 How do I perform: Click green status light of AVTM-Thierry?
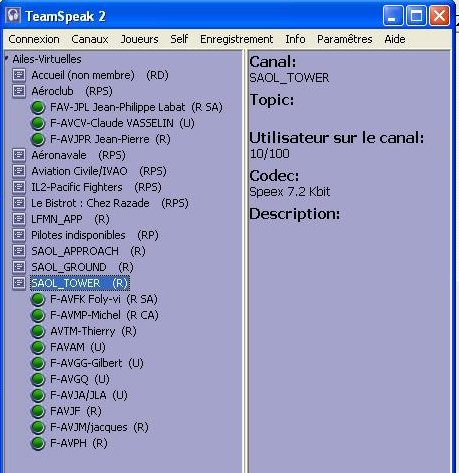[38, 331]
